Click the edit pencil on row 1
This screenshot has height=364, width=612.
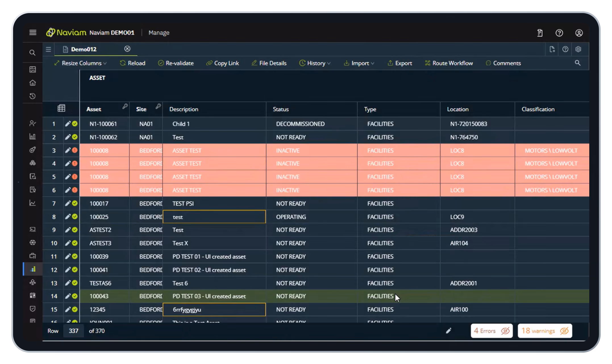[68, 124]
